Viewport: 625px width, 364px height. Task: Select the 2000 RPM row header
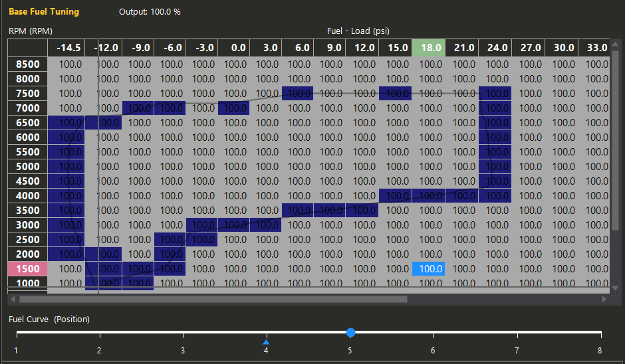[27, 254]
